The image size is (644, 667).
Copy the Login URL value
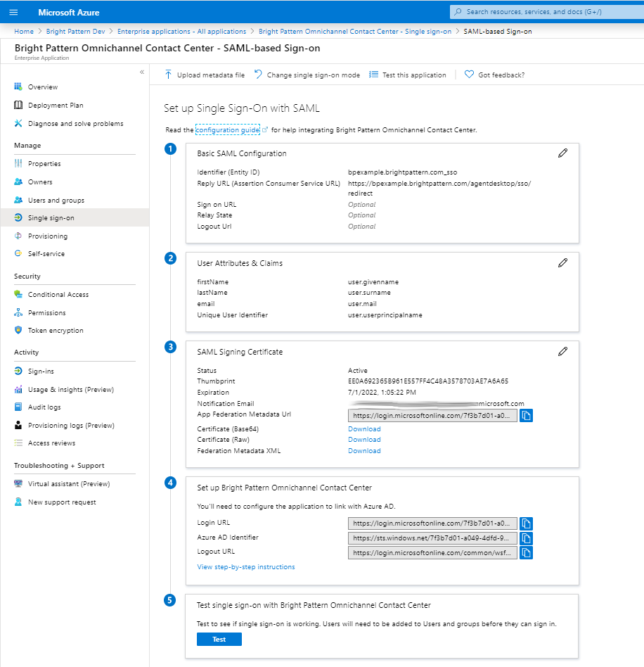[527, 523]
